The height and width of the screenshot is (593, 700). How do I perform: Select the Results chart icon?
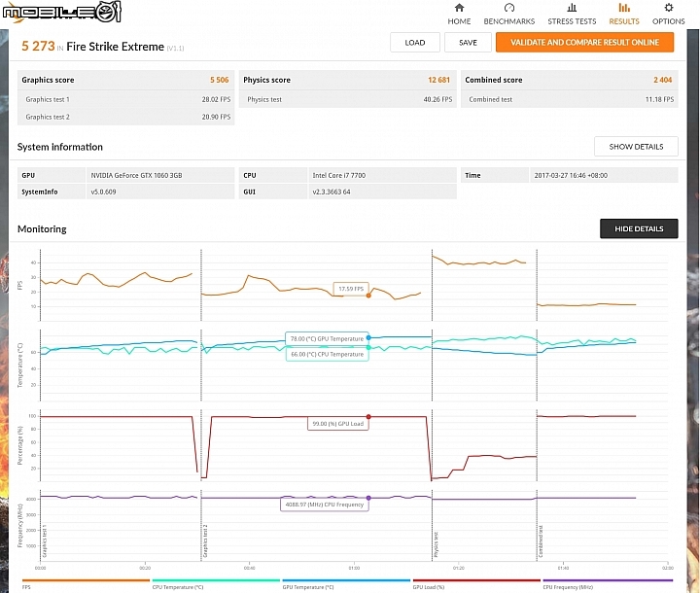click(624, 8)
